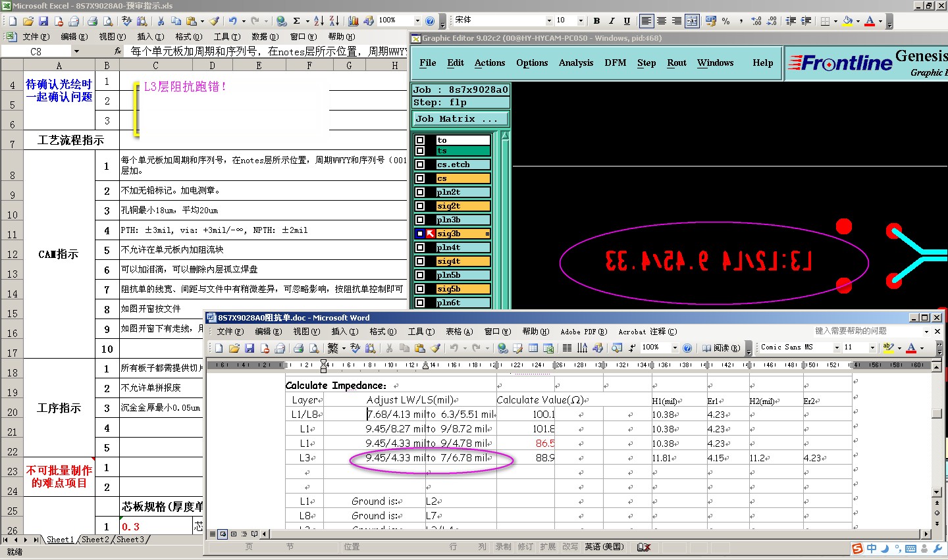Click Excel Bold button
This screenshot has height=560, width=948.
coord(596,21)
